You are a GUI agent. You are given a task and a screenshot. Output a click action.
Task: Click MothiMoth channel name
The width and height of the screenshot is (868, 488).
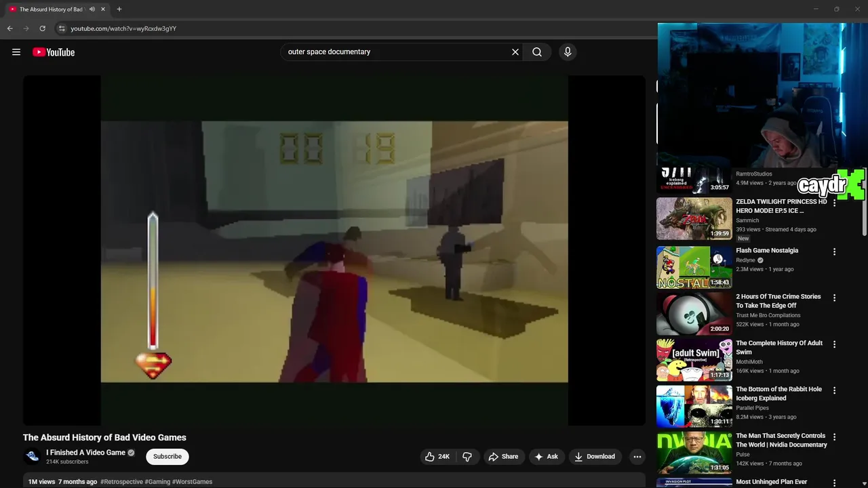pos(749,362)
